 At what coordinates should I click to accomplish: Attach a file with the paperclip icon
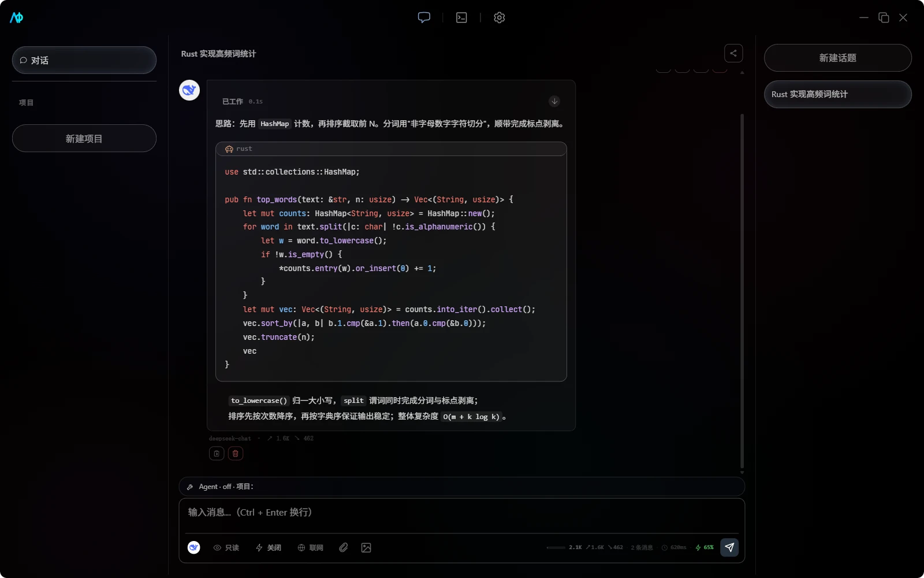[344, 547]
